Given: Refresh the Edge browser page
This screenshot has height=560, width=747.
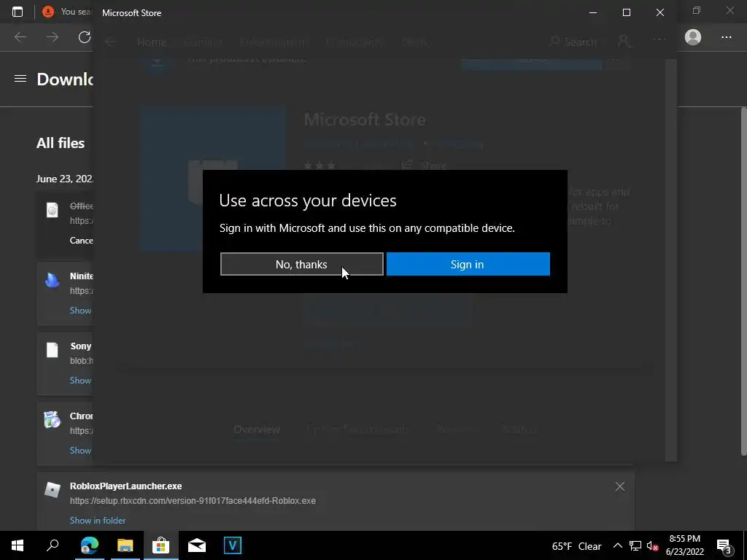Looking at the screenshot, I should (85, 37).
